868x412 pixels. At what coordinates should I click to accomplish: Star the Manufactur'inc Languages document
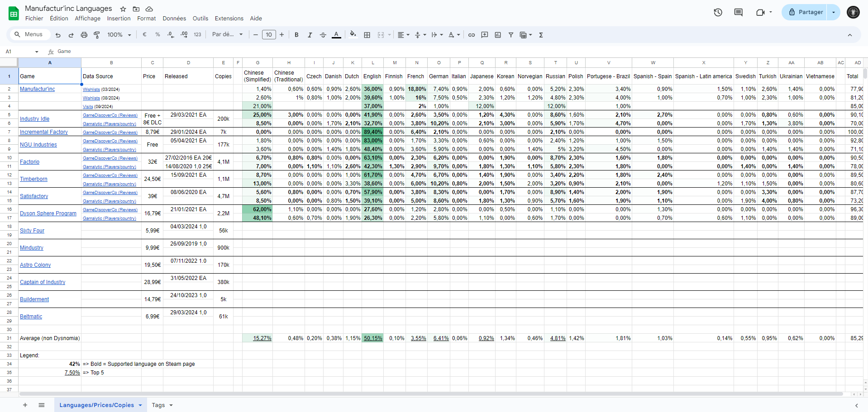(123, 9)
